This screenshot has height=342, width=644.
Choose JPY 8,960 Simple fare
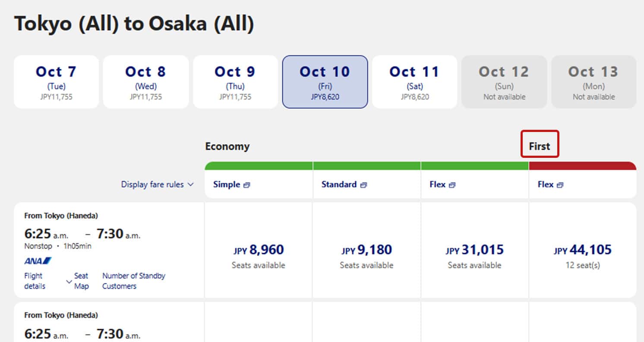click(x=259, y=250)
